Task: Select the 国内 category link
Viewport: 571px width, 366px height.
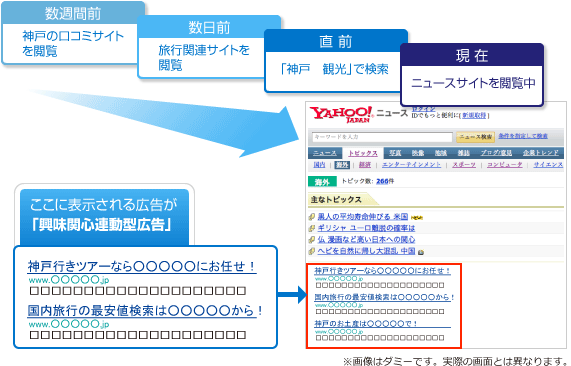Action: click(319, 165)
